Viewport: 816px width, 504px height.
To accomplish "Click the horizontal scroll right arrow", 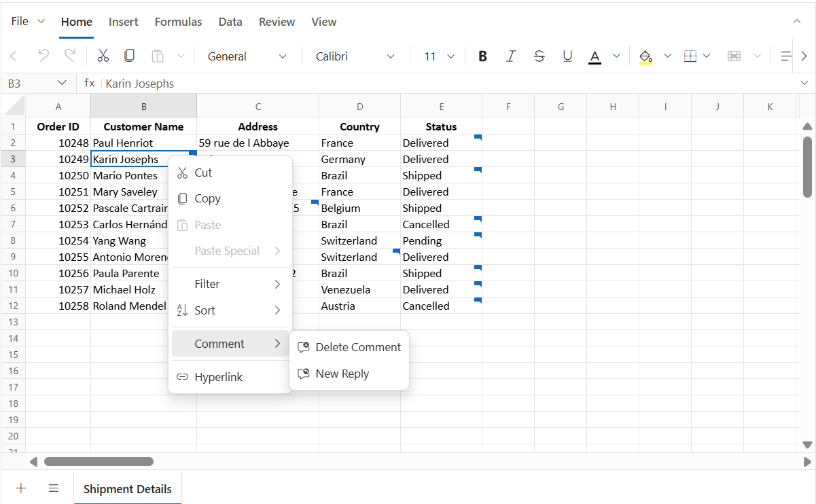I will (x=807, y=462).
